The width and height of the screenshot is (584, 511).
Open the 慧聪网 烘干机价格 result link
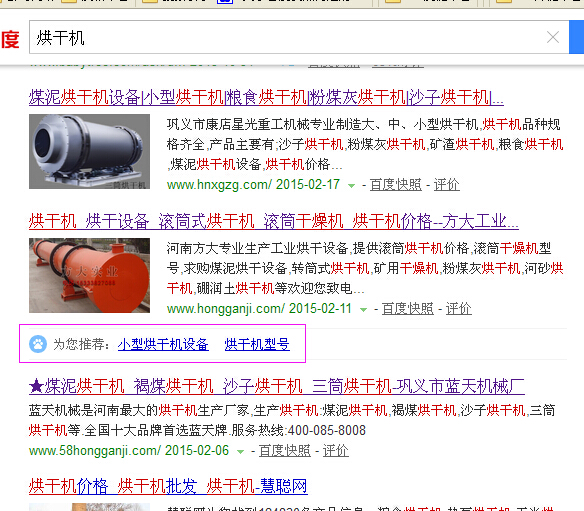pos(168,486)
